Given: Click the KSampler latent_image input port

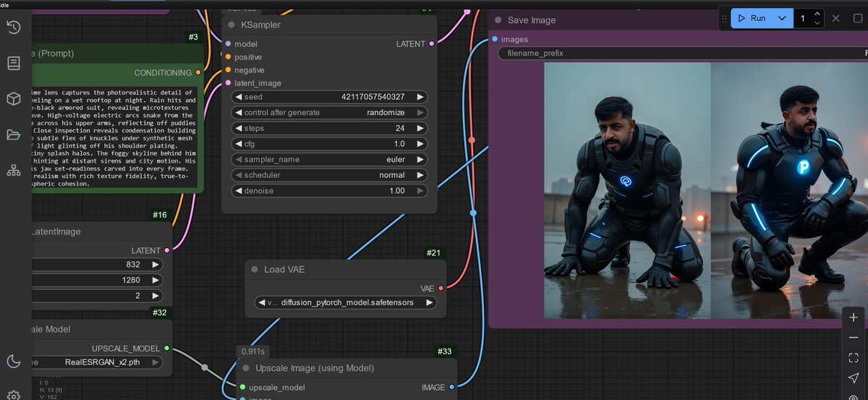Looking at the screenshot, I should coord(228,83).
